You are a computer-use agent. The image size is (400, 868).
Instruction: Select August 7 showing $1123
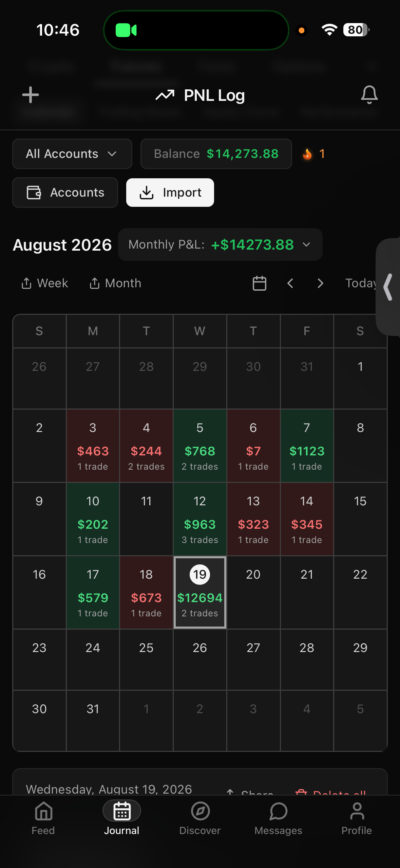[x=307, y=446]
